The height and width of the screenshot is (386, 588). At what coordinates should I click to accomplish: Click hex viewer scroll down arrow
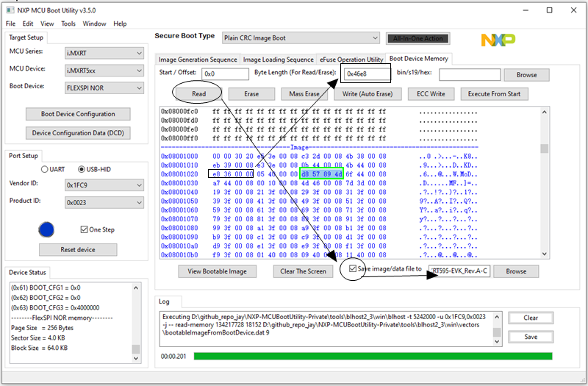tap(545, 254)
